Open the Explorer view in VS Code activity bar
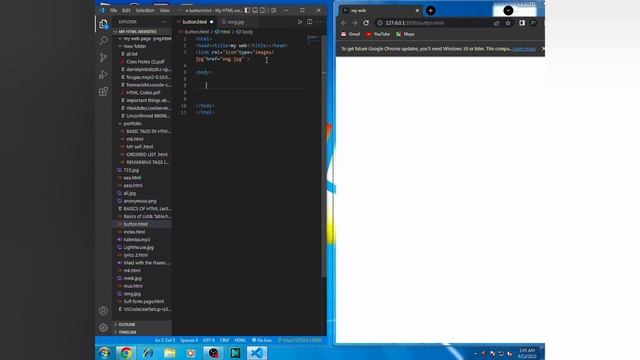640x360 pixels. click(x=103, y=24)
